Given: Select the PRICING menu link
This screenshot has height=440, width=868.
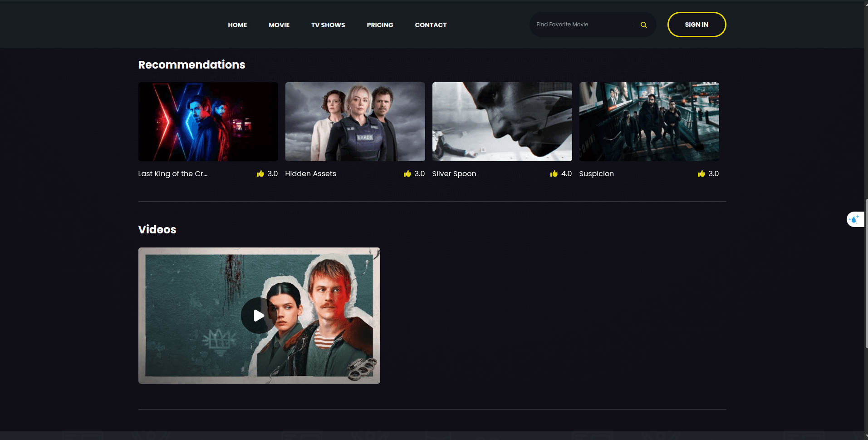Looking at the screenshot, I should click(380, 25).
